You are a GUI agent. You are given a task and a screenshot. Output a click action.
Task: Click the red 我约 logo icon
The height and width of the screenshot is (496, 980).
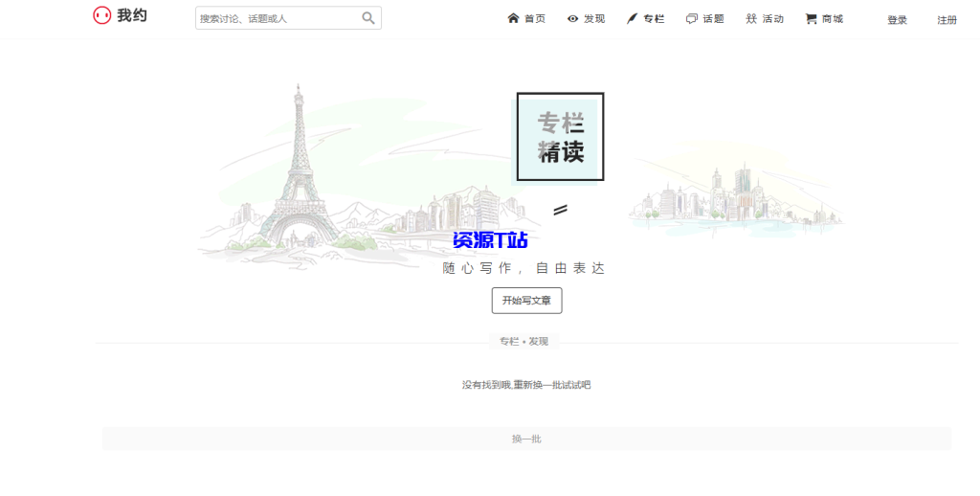tap(101, 15)
